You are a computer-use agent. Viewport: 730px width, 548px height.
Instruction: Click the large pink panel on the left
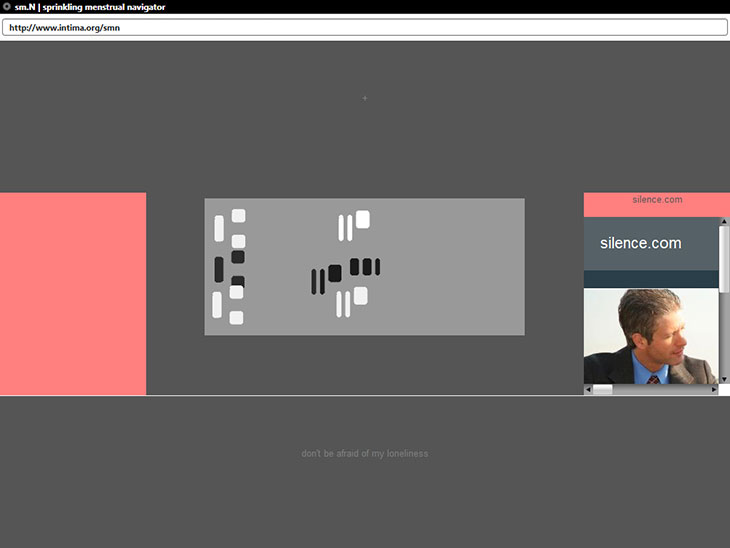coord(73,294)
